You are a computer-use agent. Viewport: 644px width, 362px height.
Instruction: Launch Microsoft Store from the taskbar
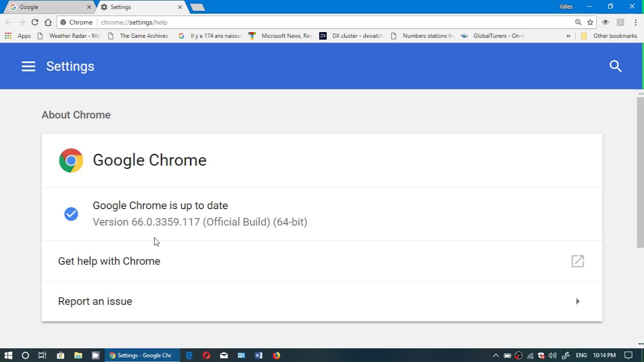click(60, 355)
